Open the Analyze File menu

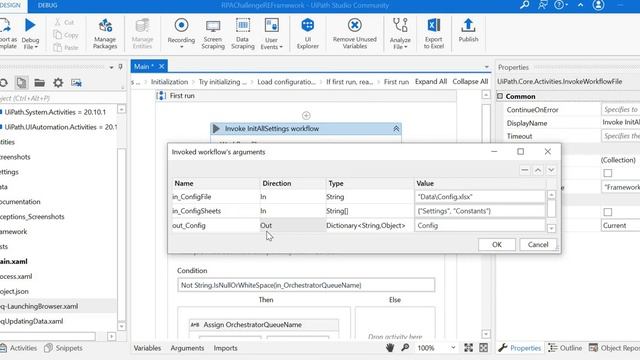pyautogui.click(x=400, y=34)
